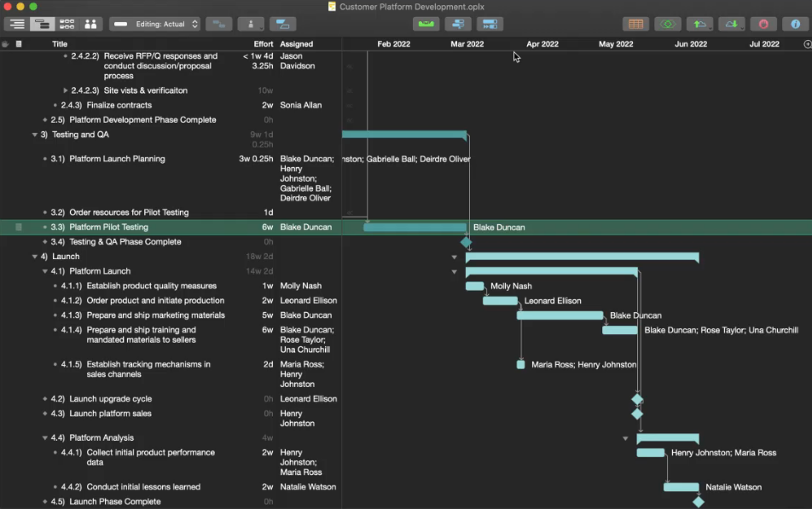
Task: Click the orange table grid icon
Action: pyautogui.click(x=635, y=24)
